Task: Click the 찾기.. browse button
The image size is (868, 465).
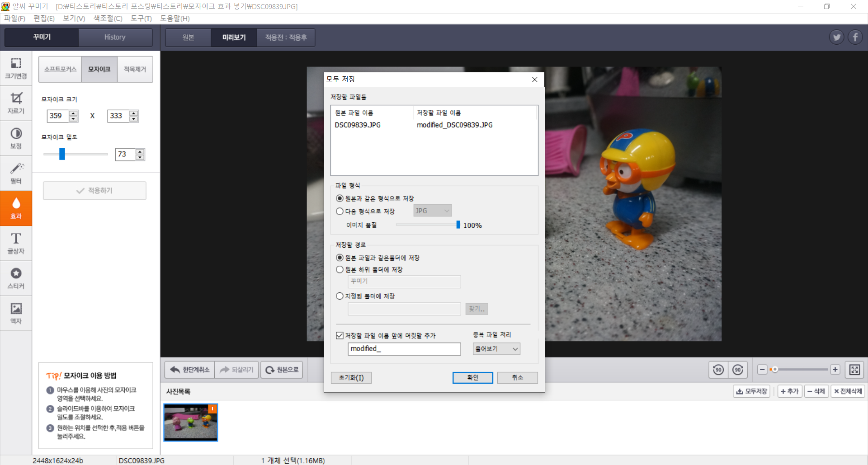Action: (476, 309)
